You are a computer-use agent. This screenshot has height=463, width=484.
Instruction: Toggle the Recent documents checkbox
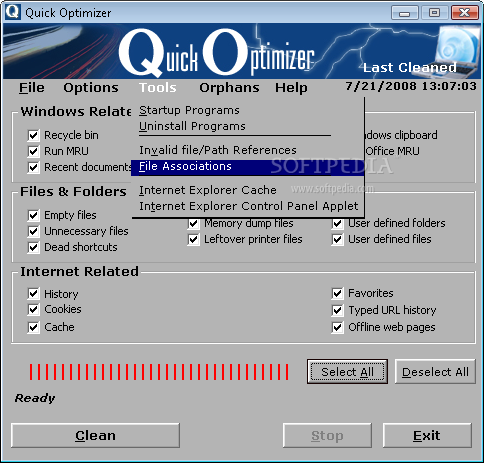pos(33,167)
